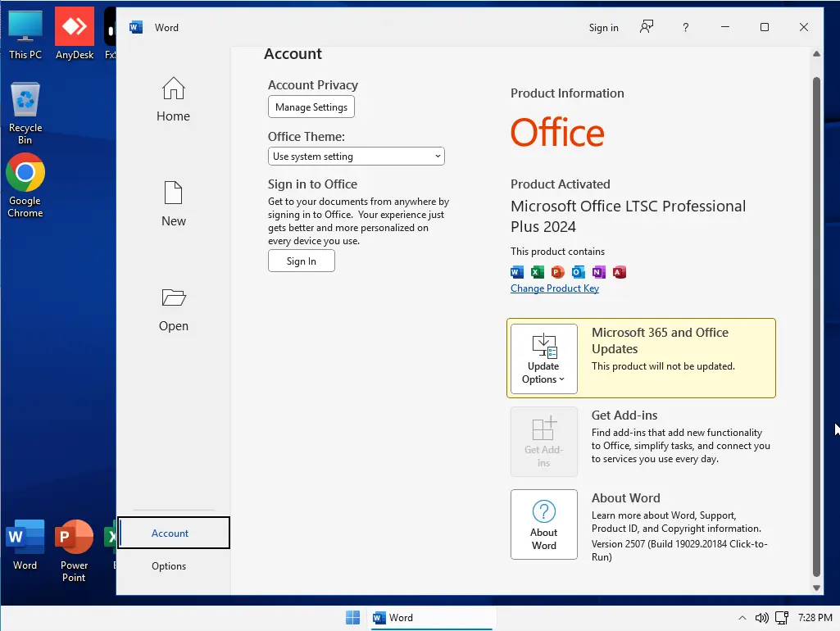Click the Change Product Key link
The image size is (840, 631).
tap(555, 288)
